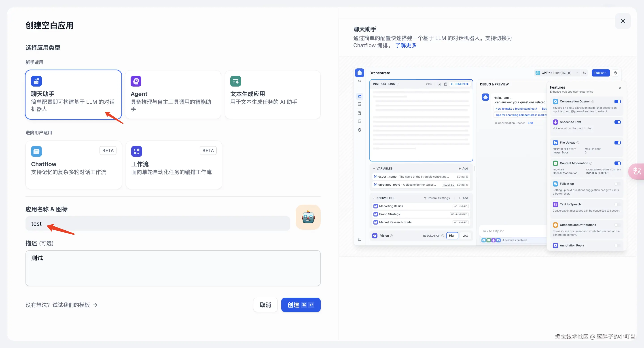Select the 文本生成应用 text generator card
The image size is (644, 348).
tap(272, 95)
